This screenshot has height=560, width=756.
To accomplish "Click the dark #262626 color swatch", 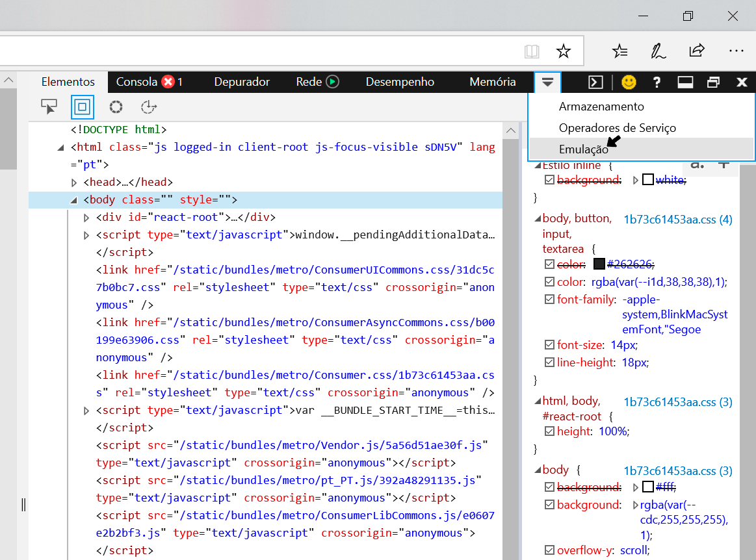I will [599, 264].
